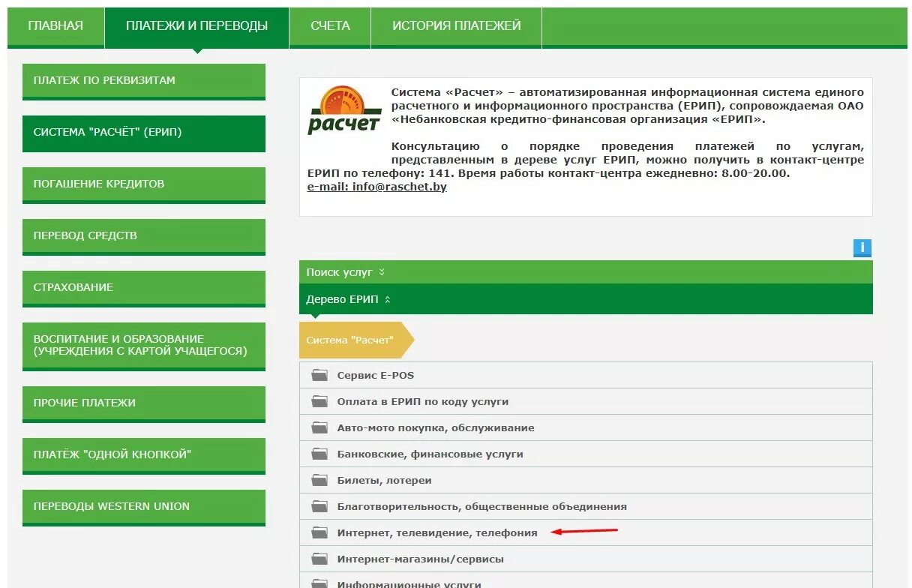Open the Информационные услуги folder
This screenshot has height=588, width=912.
coord(586,580)
